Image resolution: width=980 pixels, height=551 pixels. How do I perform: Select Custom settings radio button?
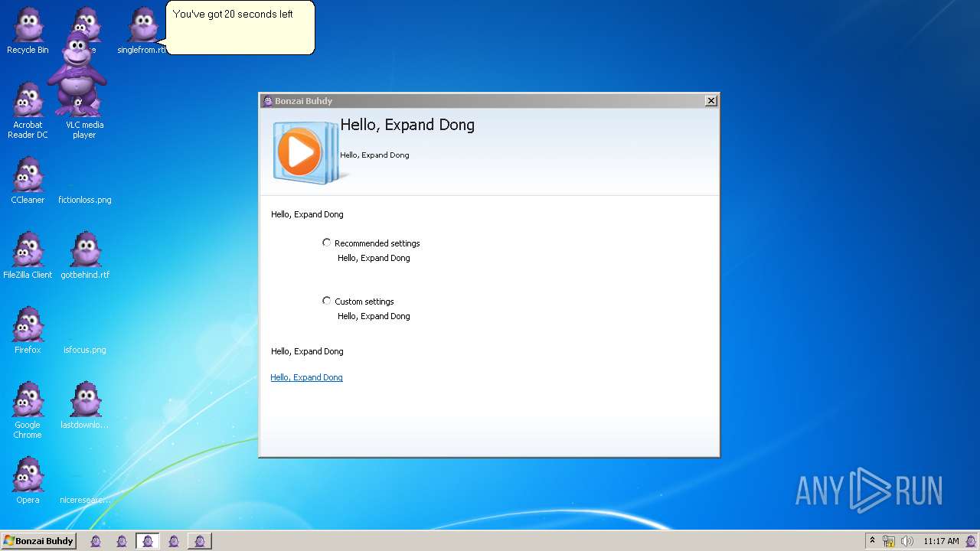click(x=327, y=301)
